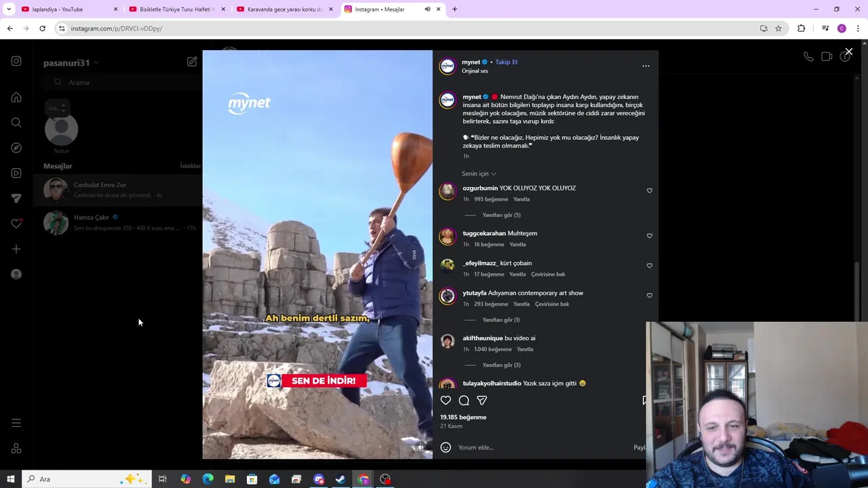The width and height of the screenshot is (868, 488).
Task: Like the post with the heart icon
Action: coord(446,400)
